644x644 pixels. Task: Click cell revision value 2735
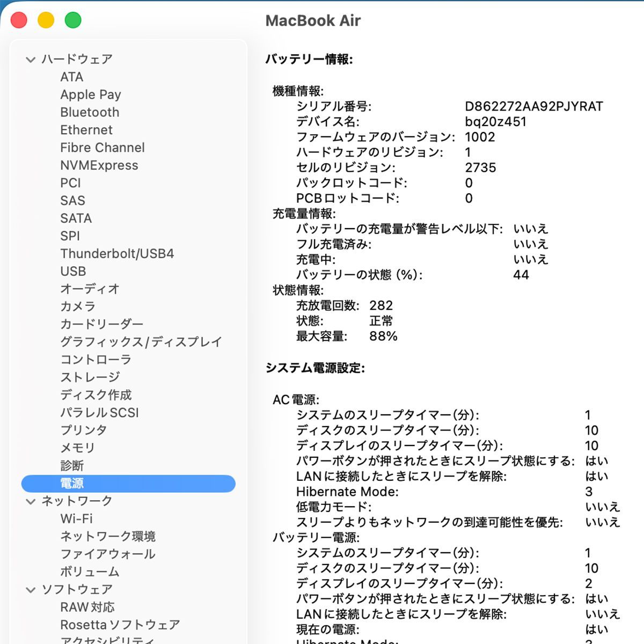pos(480,168)
